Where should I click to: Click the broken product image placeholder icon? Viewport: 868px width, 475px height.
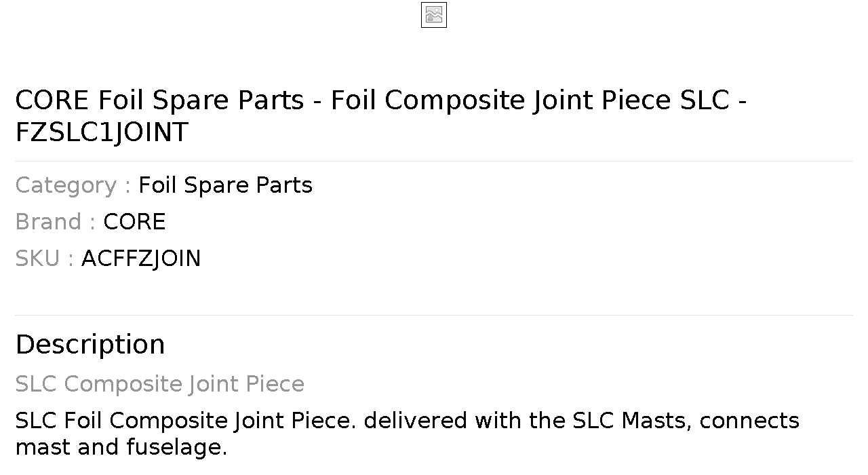434,15
